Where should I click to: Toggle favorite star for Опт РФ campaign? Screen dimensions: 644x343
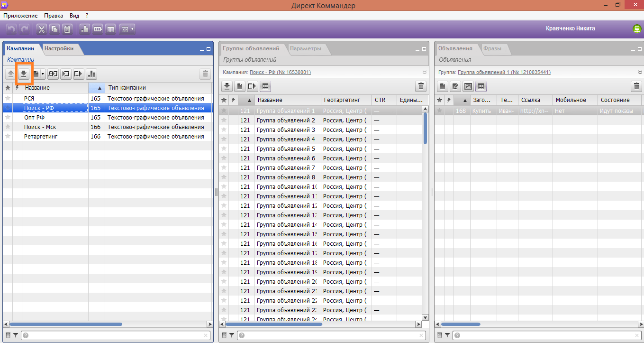pyautogui.click(x=8, y=117)
